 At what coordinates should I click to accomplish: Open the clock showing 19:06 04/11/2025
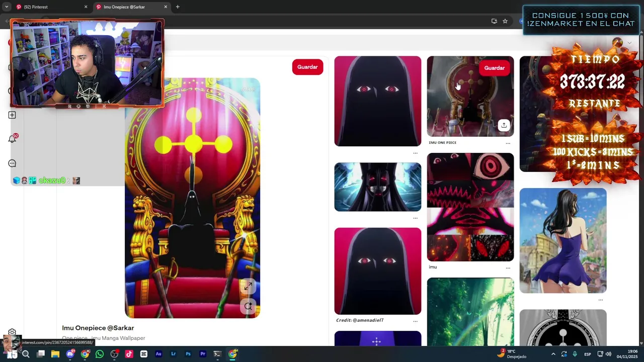(627, 354)
